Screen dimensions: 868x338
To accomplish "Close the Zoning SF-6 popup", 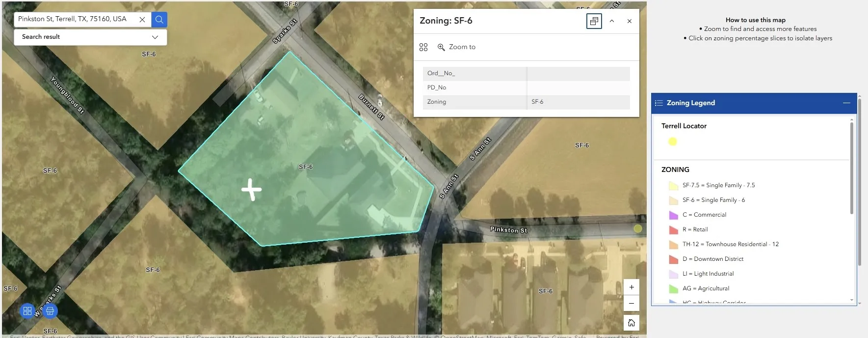I will coord(630,21).
